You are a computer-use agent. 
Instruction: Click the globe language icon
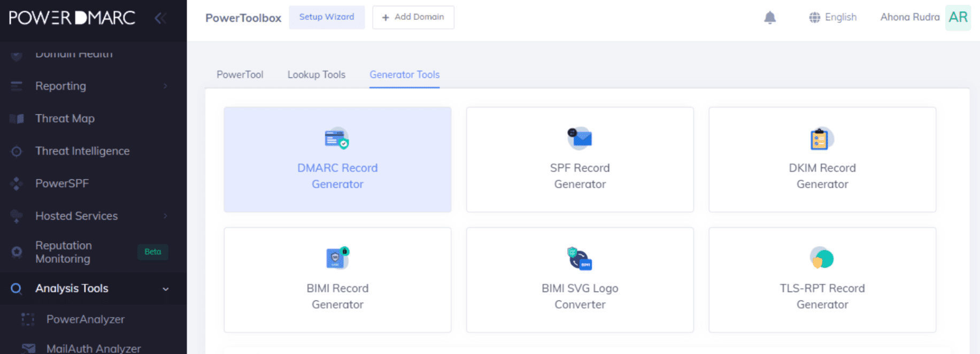tap(814, 18)
